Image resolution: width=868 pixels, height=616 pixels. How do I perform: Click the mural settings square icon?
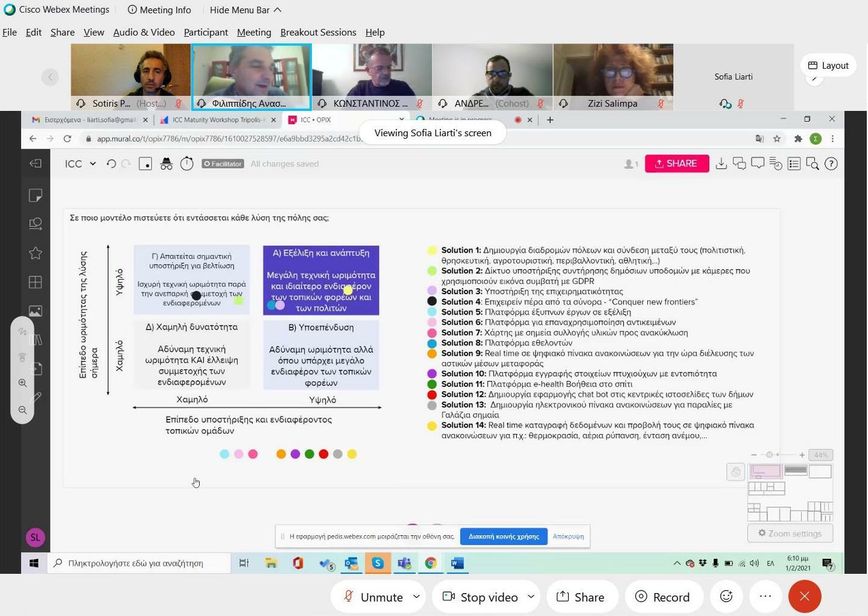tap(145, 163)
